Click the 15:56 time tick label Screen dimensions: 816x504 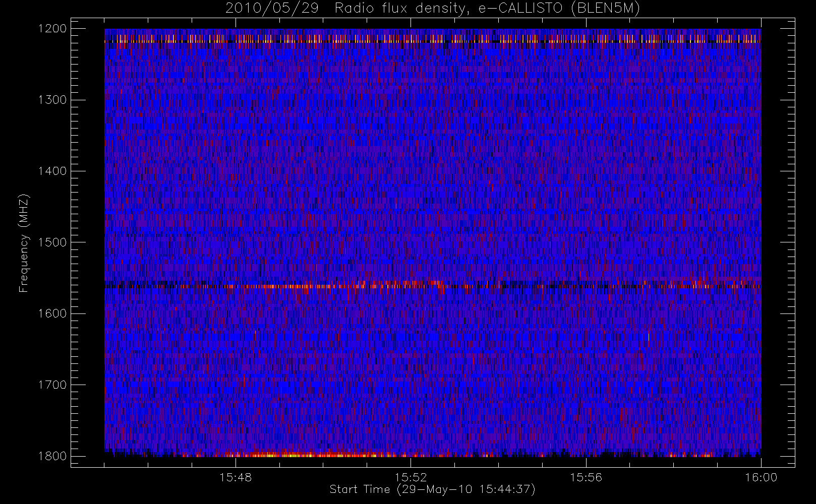click(x=586, y=477)
